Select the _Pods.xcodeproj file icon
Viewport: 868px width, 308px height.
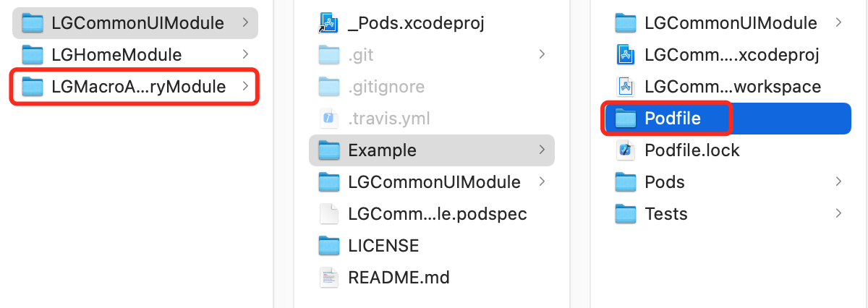point(329,23)
